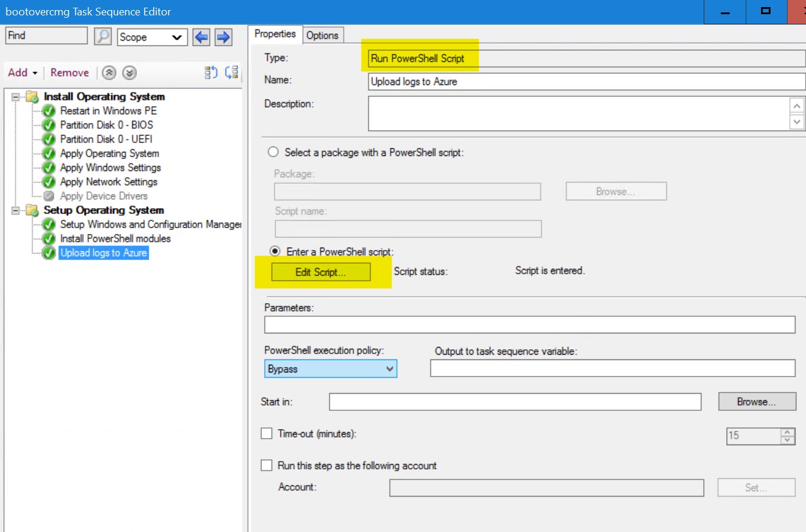Click green check icon of Restart in Windows PE

click(49, 111)
